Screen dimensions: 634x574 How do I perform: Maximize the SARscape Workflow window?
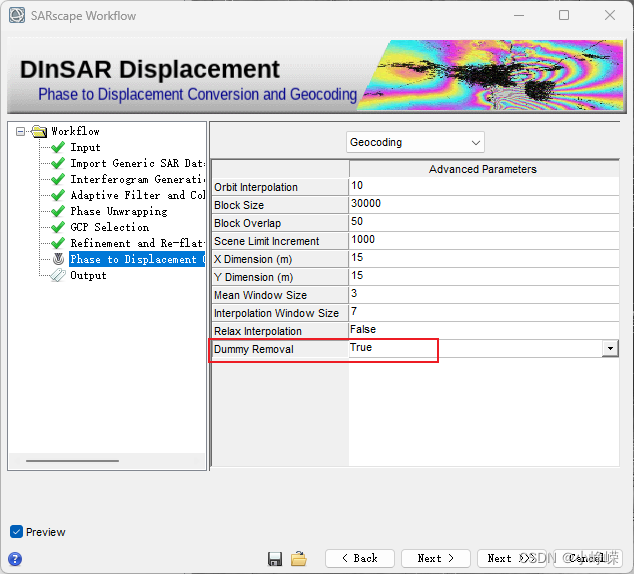tap(564, 15)
